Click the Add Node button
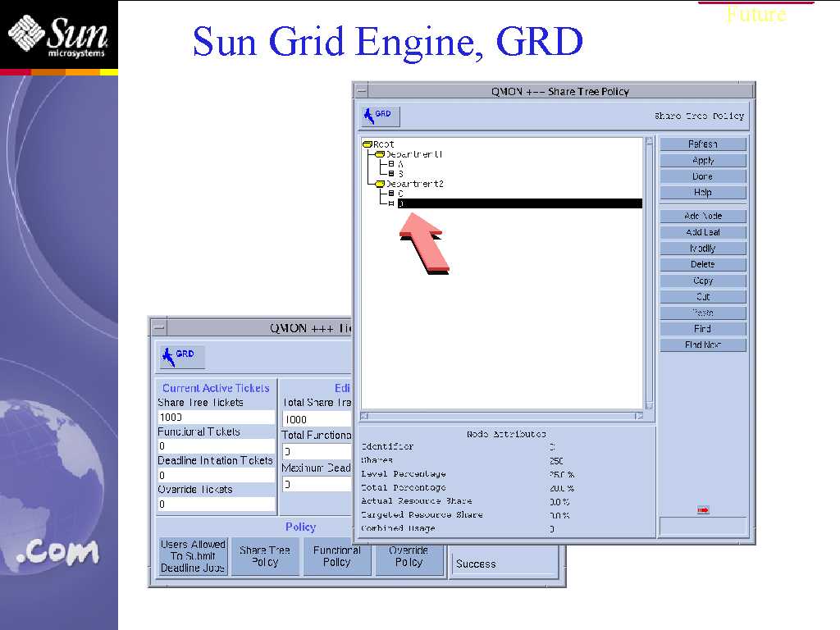840x630 pixels. click(703, 217)
